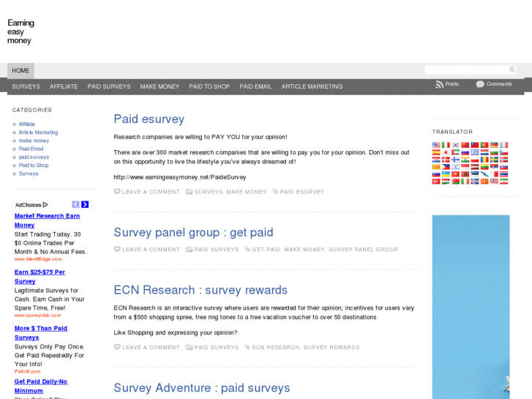Translate page using Spain flag

click(x=436, y=152)
